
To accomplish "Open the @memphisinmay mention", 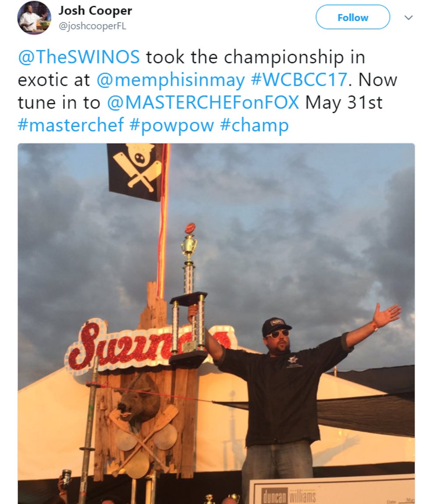I will coord(171,80).
